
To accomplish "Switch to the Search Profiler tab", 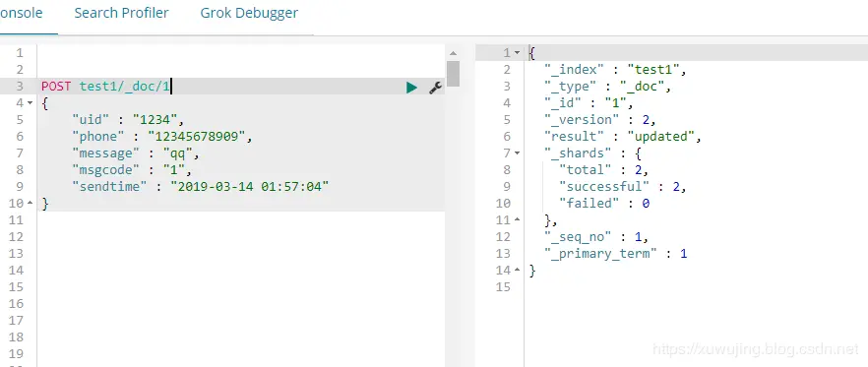I will tap(121, 14).
